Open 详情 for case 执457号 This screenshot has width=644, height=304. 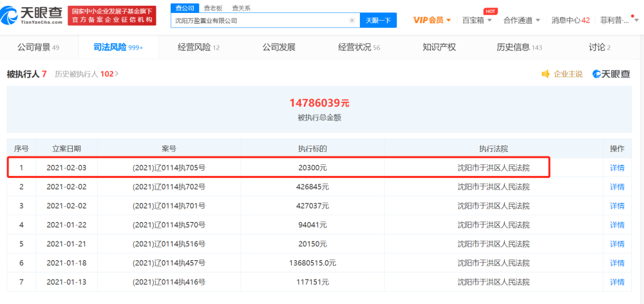click(617, 263)
